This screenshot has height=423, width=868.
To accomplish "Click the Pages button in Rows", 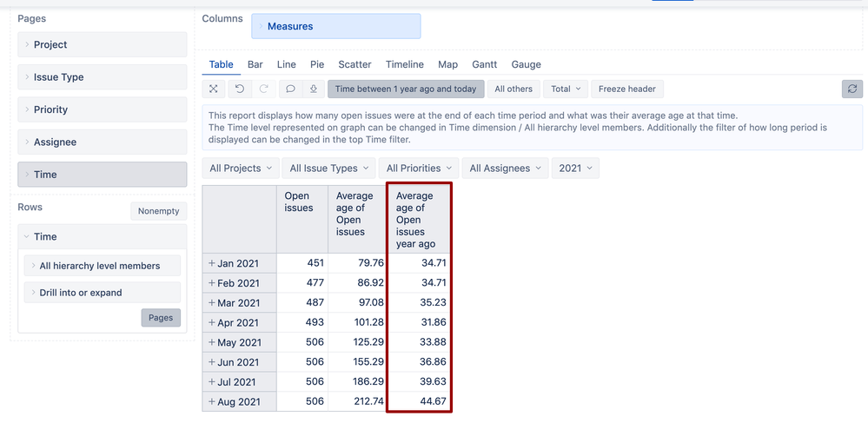I will point(161,318).
